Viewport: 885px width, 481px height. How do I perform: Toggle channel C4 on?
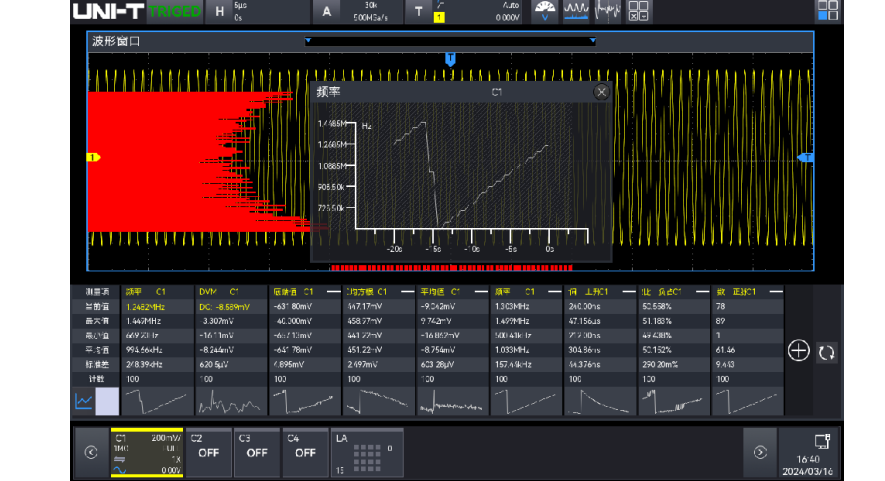coord(305,452)
